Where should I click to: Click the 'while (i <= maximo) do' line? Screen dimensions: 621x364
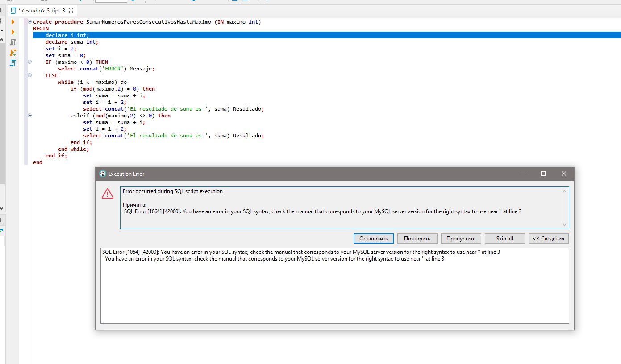92,82
